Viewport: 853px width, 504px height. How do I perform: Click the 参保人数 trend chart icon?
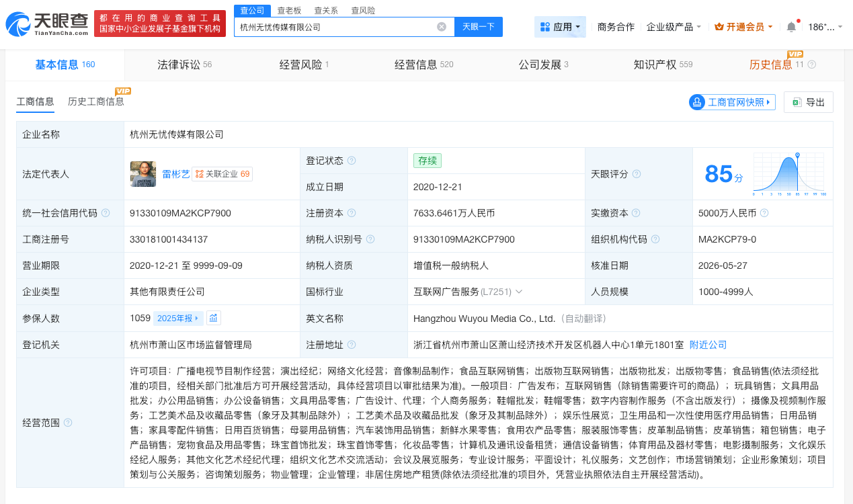click(x=214, y=319)
